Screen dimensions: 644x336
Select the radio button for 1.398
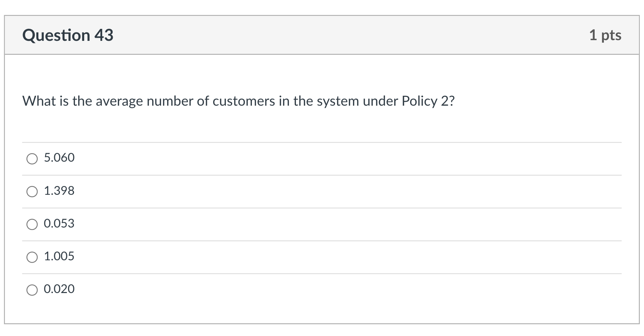[x=32, y=192]
